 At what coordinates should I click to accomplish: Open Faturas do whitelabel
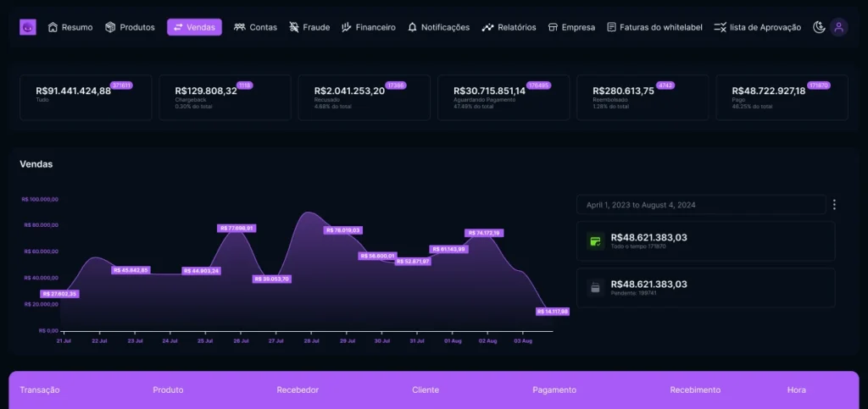coord(654,27)
